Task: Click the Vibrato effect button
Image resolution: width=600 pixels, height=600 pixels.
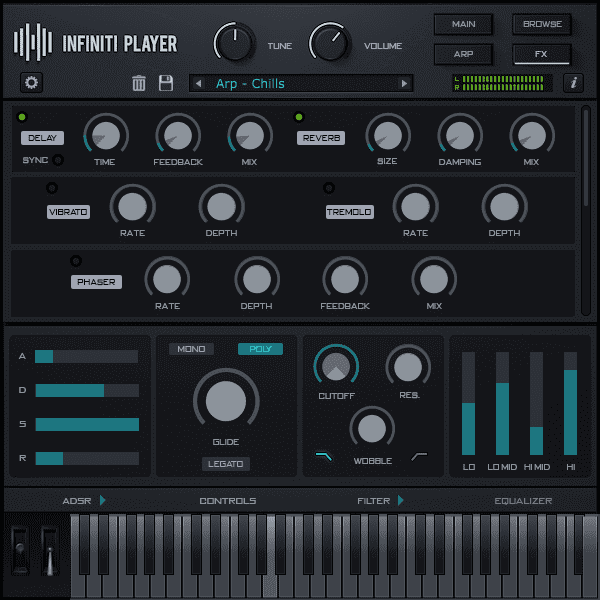Action: [68, 212]
